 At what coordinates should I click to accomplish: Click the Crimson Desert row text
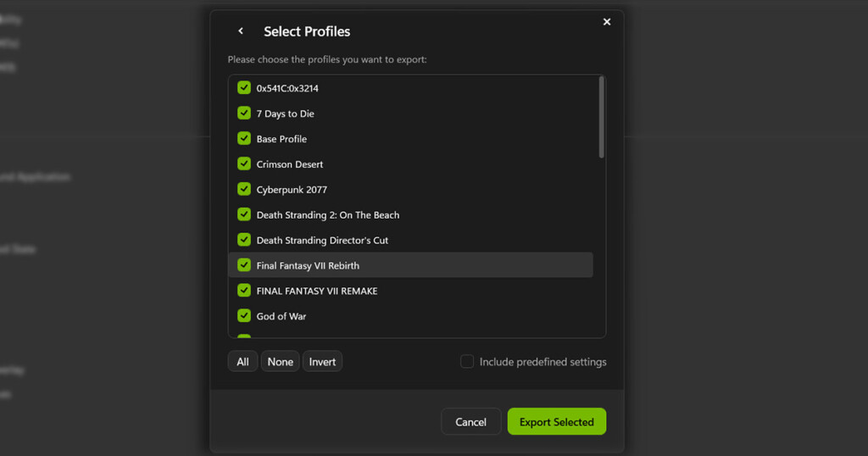[290, 164]
